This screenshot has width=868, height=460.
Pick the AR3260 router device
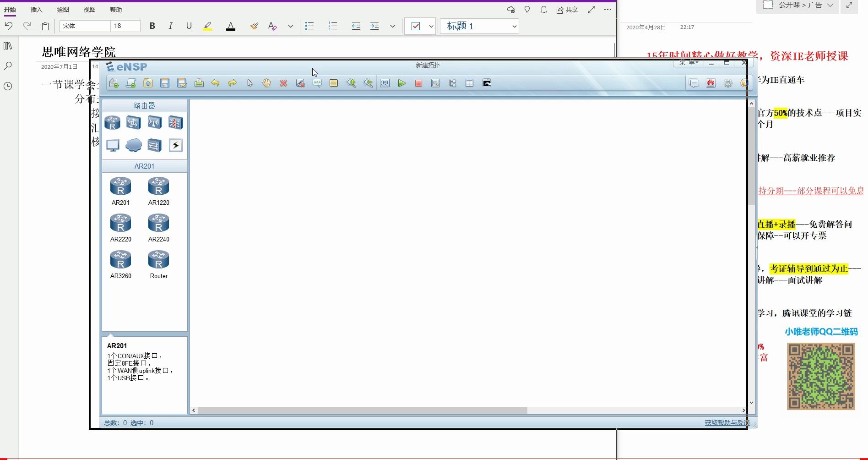[x=120, y=264]
